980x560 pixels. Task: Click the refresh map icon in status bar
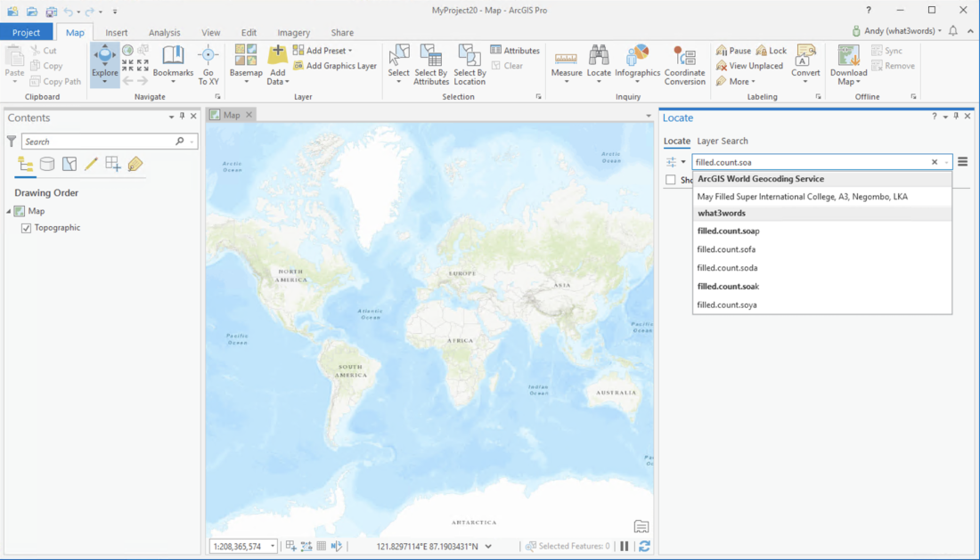tap(644, 547)
